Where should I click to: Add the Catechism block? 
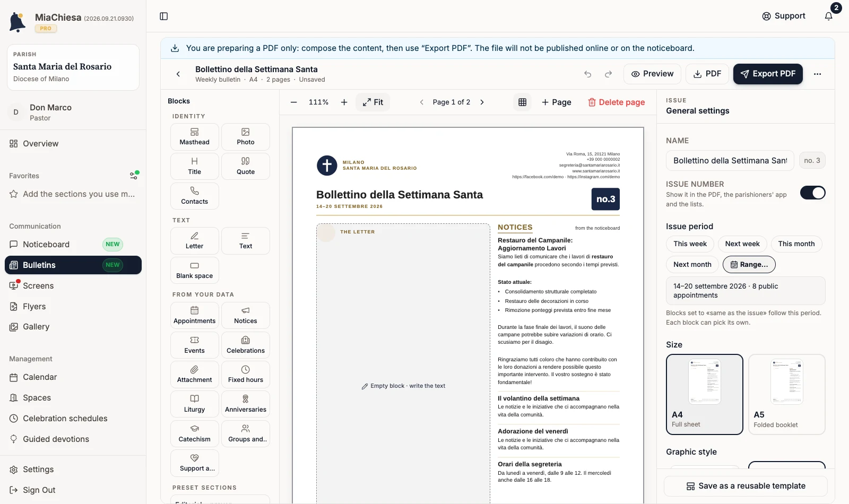click(x=195, y=434)
